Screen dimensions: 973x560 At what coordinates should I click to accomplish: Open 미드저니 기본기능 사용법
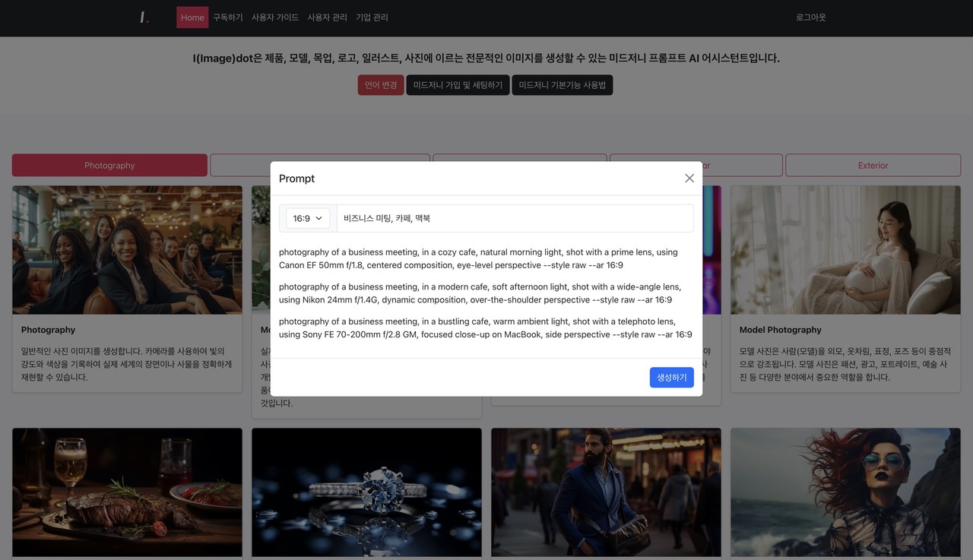(x=563, y=85)
